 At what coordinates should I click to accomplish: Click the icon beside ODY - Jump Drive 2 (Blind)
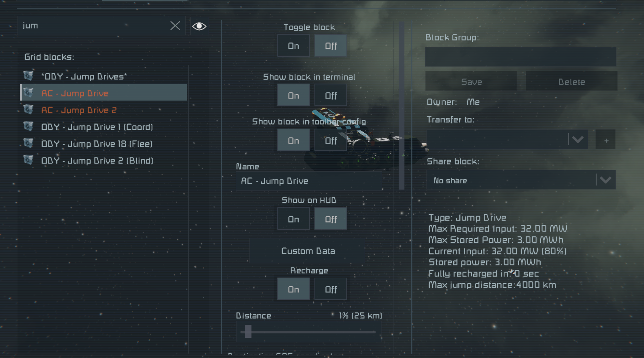29,160
